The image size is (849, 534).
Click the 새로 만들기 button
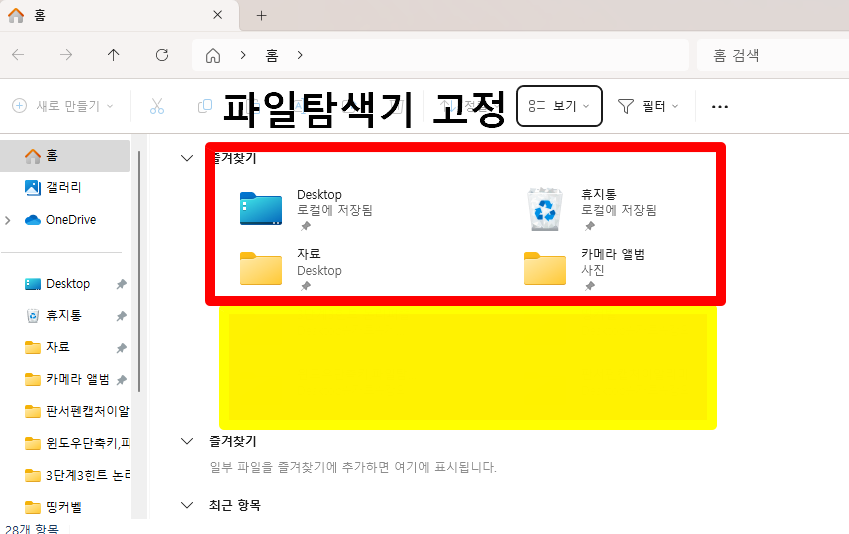coord(62,106)
